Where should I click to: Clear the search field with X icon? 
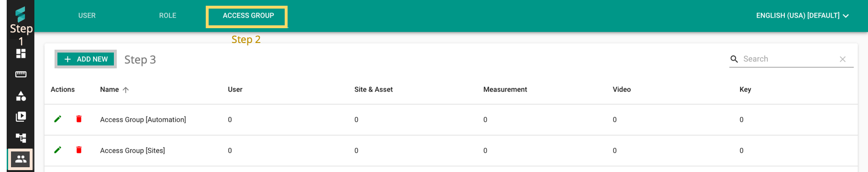pos(843,59)
